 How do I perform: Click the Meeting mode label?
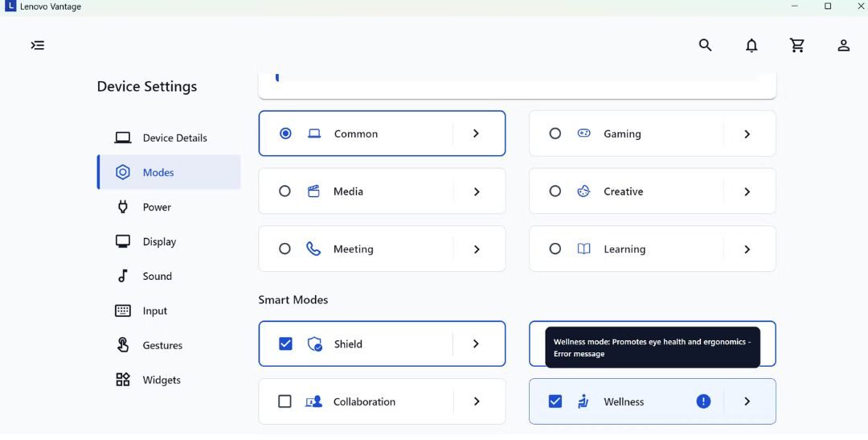pos(353,249)
